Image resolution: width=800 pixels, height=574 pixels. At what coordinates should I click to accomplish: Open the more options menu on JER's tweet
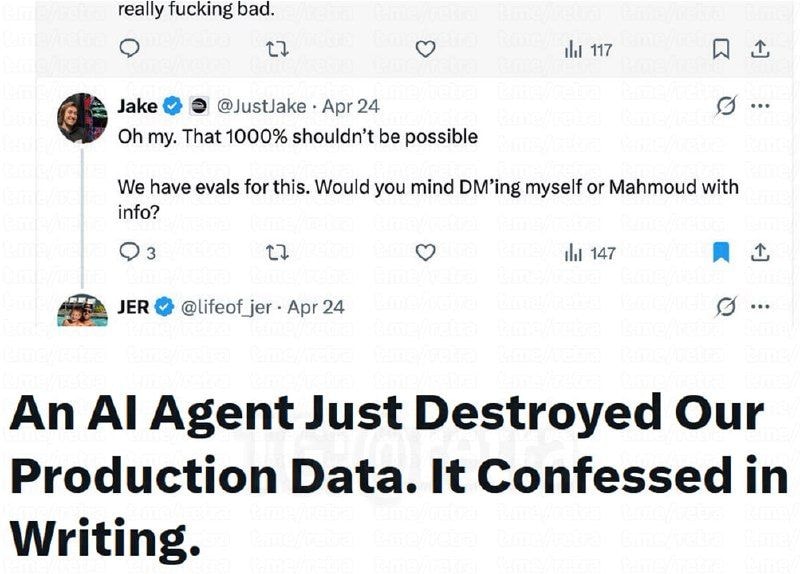[x=760, y=307]
